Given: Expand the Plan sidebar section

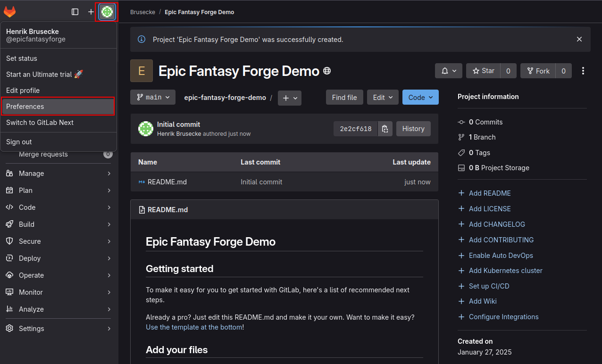Looking at the screenshot, I should [59, 190].
